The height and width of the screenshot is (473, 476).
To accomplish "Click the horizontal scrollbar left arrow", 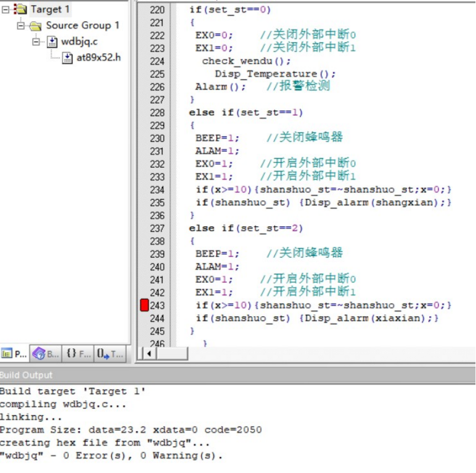I will coord(149,354).
